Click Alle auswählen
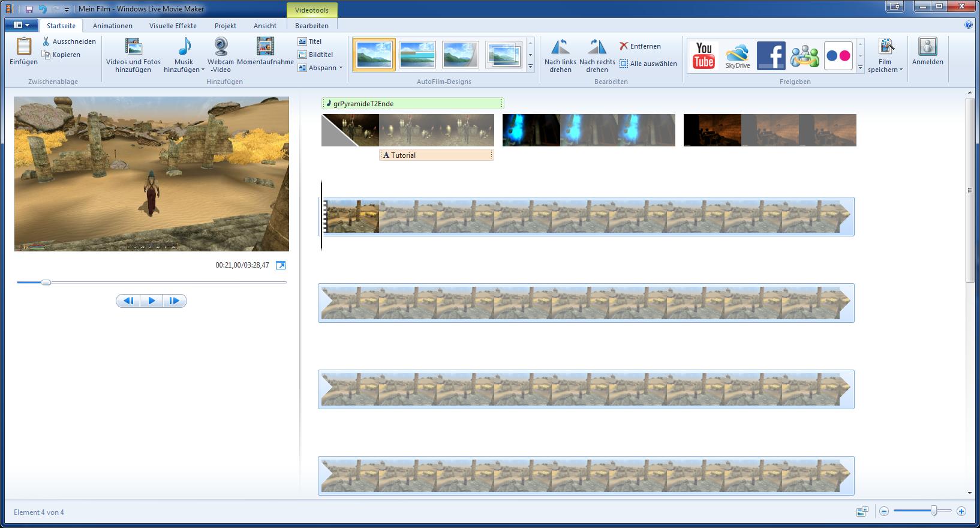Image resolution: width=980 pixels, height=528 pixels. (x=648, y=64)
